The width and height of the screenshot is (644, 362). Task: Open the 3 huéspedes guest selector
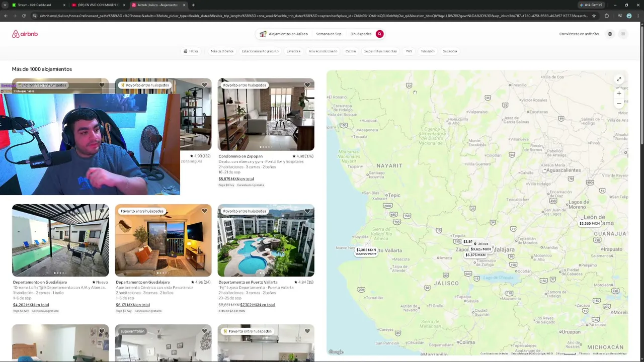tap(361, 34)
